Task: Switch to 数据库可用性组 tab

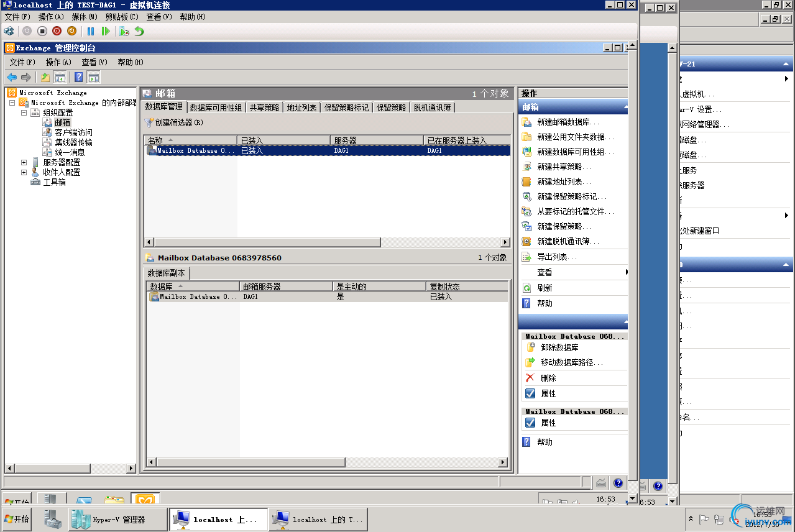Action: coord(216,108)
